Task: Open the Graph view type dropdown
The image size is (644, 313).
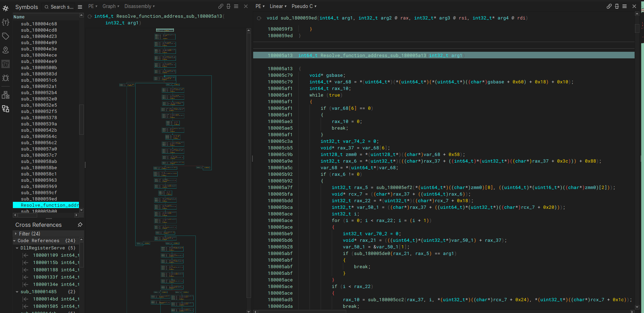Action: [x=111, y=6]
